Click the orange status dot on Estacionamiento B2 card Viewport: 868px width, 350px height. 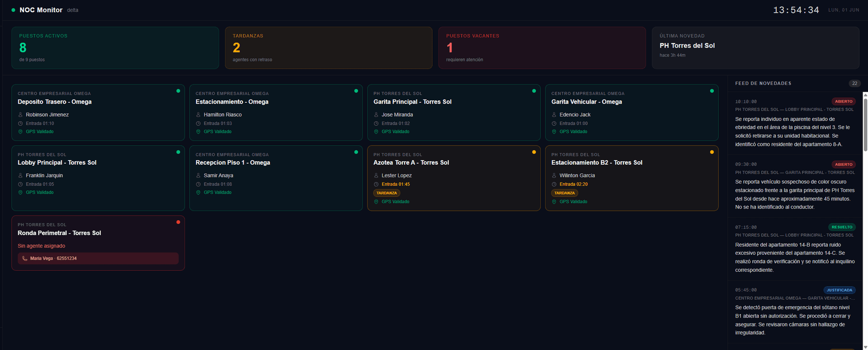(x=712, y=152)
